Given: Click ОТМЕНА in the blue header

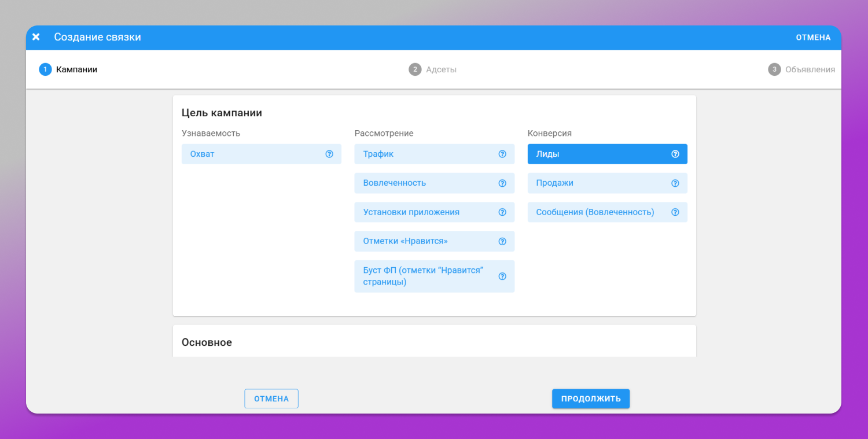Looking at the screenshot, I should (813, 38).
